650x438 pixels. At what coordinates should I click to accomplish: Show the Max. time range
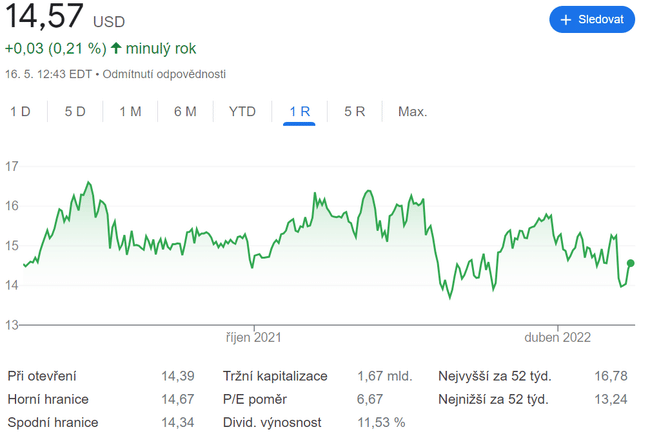point(412,111)
